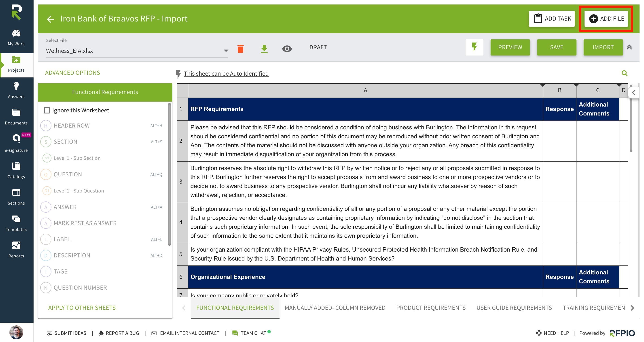
Task: Check Ignore this Worksheet
Action: click(47, 110)
